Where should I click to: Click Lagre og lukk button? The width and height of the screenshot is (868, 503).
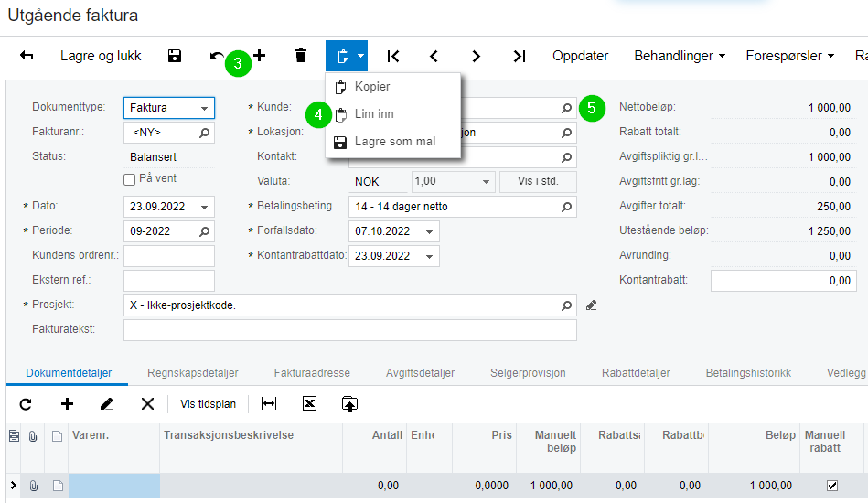[101, 56]
